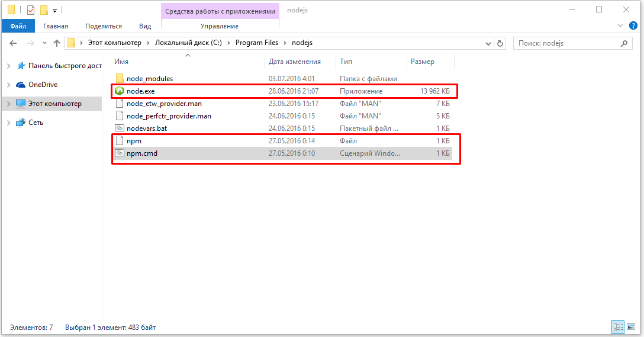644x337 pixels.
Task: Click the node_modules folder name
Action: [x=150, y=79]
